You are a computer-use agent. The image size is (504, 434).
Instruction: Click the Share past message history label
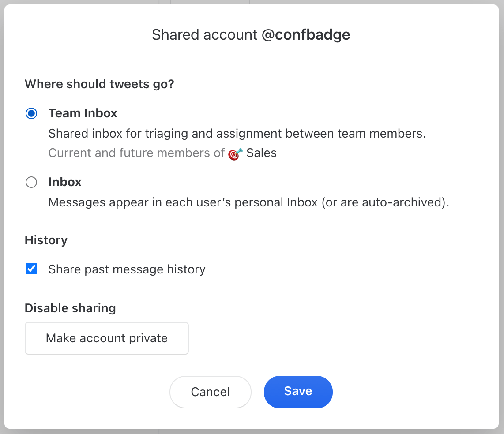[x=127, y=269]
